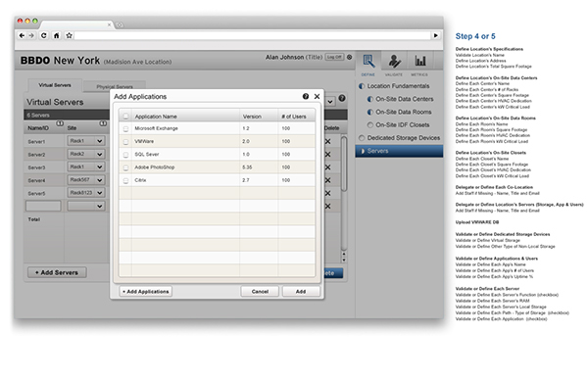Click help icon in Virtual Servers panel

pyautogui.click(x=342, y=98)
